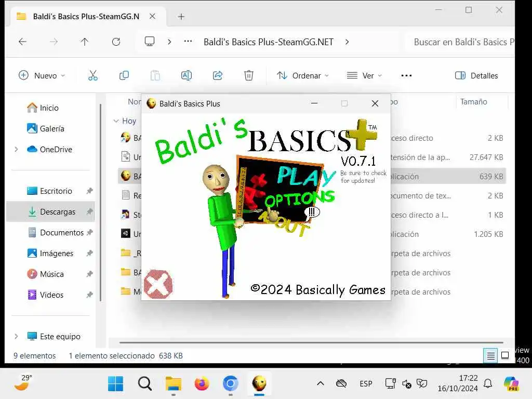
Task: Open OPTIONS on the chalkboard menu
Action: tap(300, 199)
